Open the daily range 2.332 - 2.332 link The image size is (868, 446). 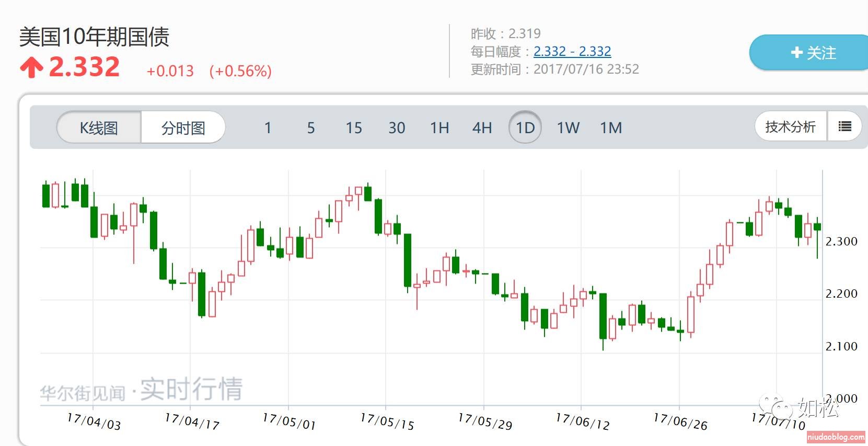[x=572, y=51]
